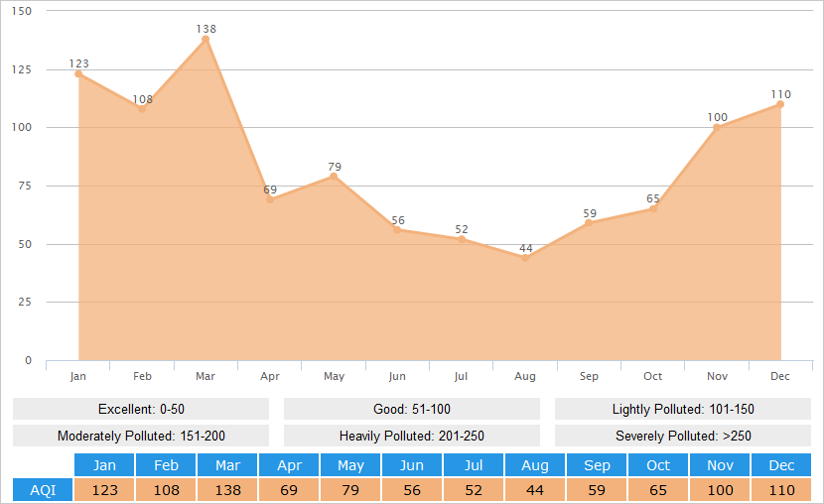Image resolution: width=824 pixels, height=504 pixels.
Task: Click the Sep column header in table
Action: point(597,465)
